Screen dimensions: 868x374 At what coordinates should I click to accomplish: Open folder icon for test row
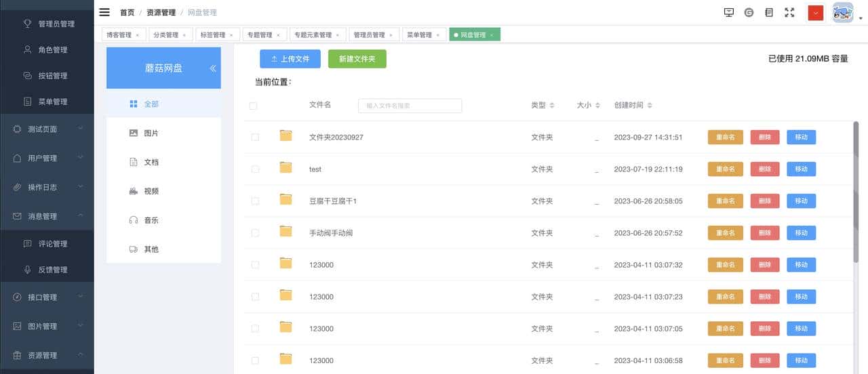(285, 168)
